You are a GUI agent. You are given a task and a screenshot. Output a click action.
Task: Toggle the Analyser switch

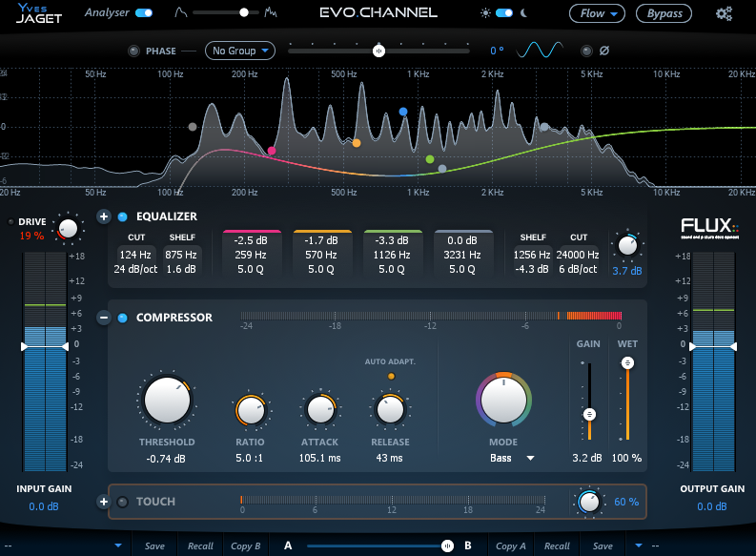tap(144, 13)
